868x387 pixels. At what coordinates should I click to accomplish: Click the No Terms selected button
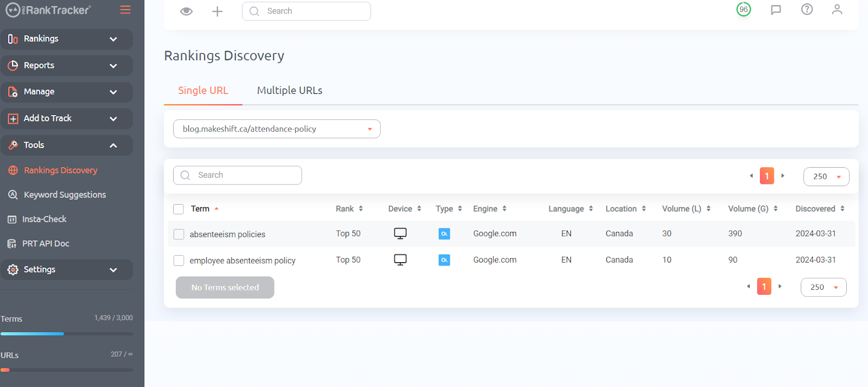click(225, 288)
